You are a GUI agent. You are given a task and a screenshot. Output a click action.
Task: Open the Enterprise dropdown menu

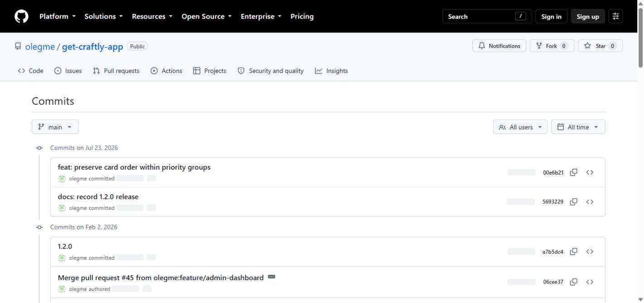[261, 16]
